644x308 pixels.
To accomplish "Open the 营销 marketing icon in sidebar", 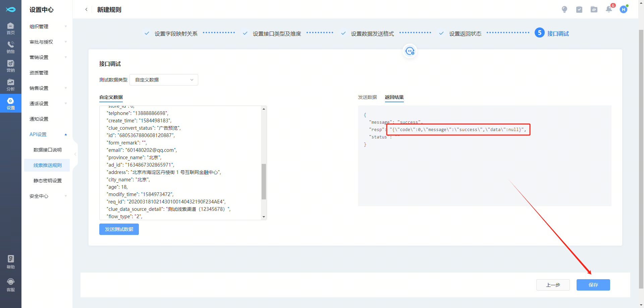I will pyautogui.click(x=10, y=66).
